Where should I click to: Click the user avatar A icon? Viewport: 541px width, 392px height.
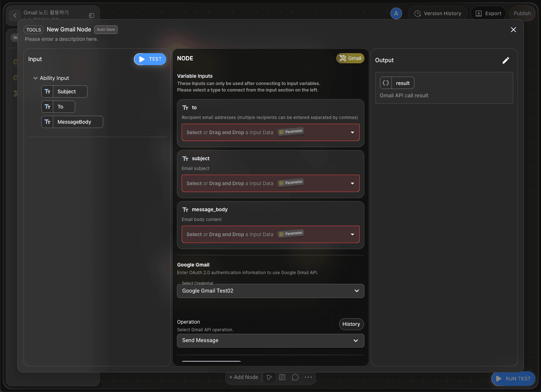[x=396, y=13]
